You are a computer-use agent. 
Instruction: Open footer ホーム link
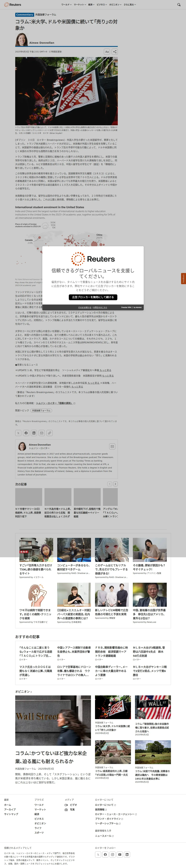click(7, 805)
